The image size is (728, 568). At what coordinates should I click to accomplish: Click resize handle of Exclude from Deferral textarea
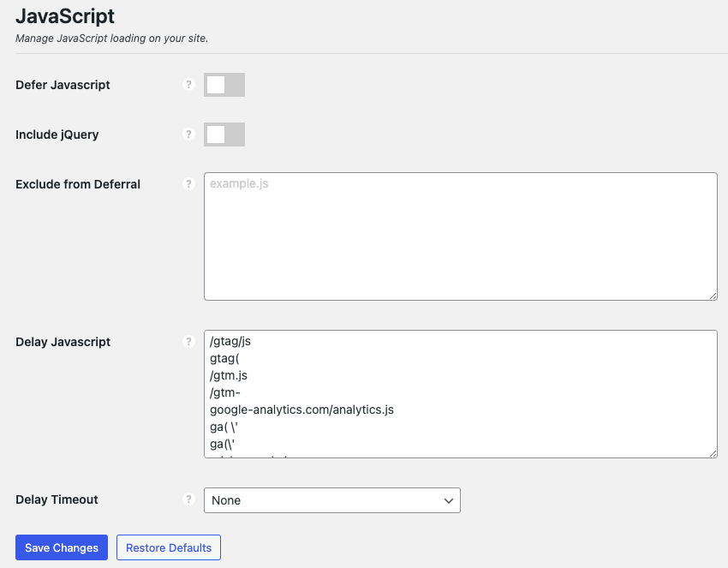pos(712,295)
